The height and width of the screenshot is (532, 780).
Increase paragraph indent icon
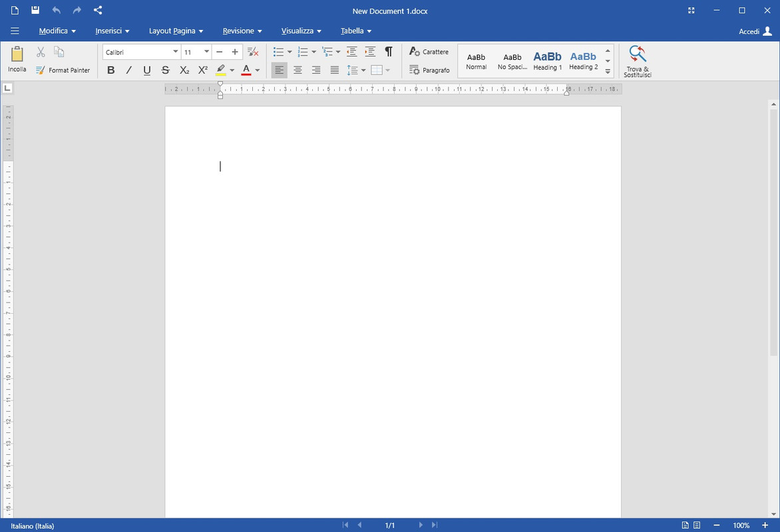[370, 52]
